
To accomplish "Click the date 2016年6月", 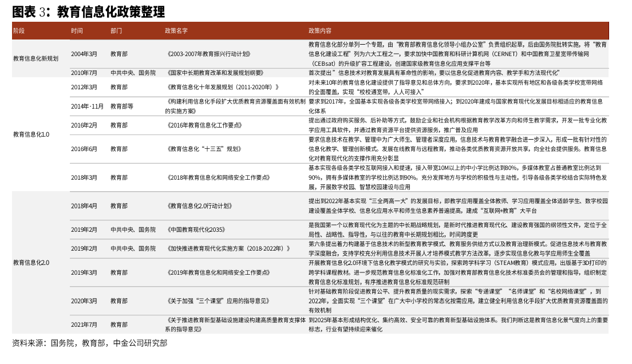I will (x=84, y=149).
